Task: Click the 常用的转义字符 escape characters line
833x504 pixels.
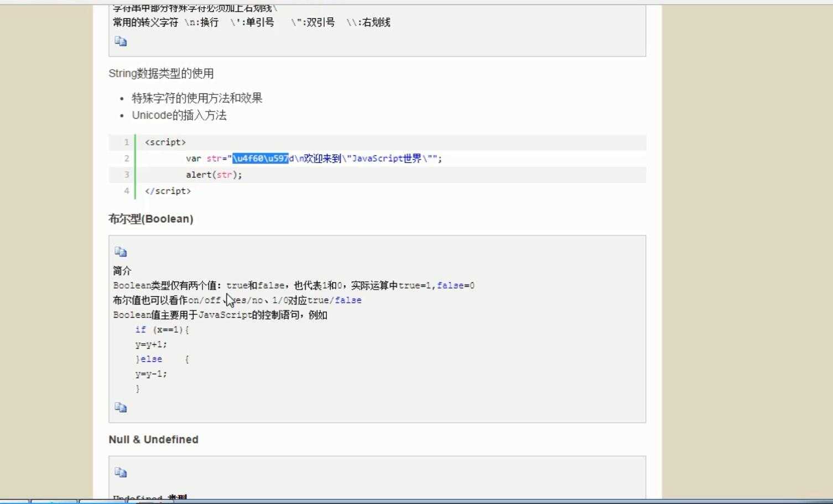Action: [x=252, y=22]
